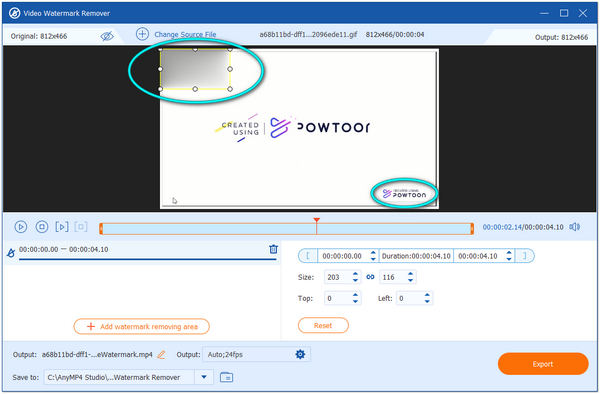Increase the Left position value
The width and height of the screenshot is (600, 394).
click(x=427, y=295)
